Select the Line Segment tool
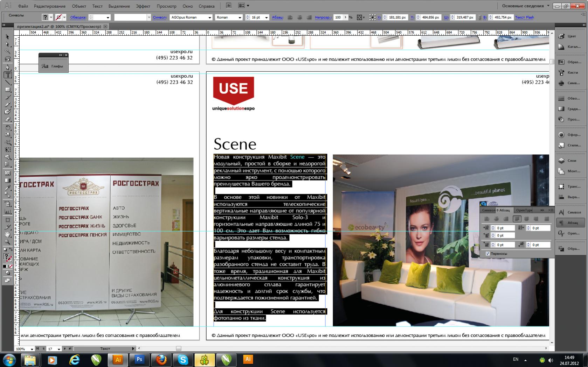 click(x=7, y=82)
